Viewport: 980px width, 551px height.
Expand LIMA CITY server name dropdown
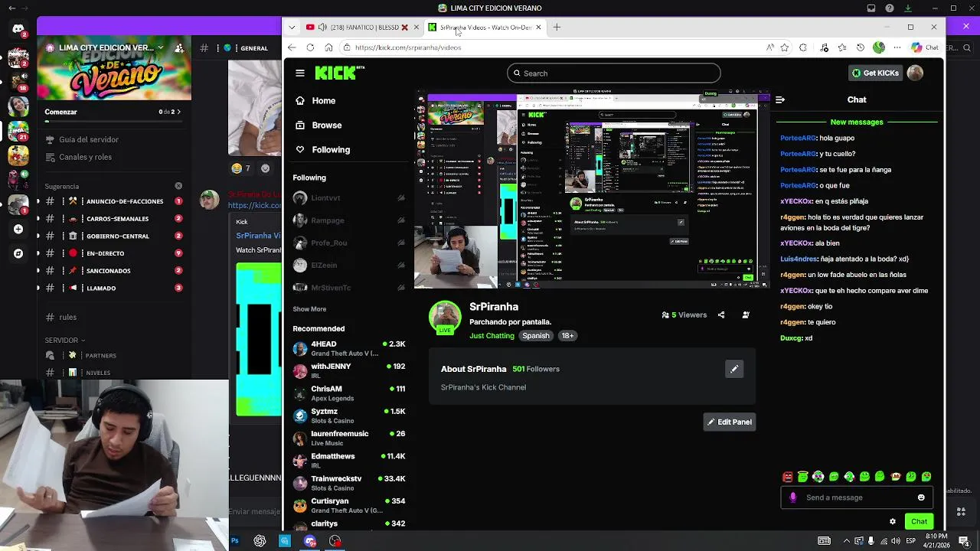click(160, 47)
